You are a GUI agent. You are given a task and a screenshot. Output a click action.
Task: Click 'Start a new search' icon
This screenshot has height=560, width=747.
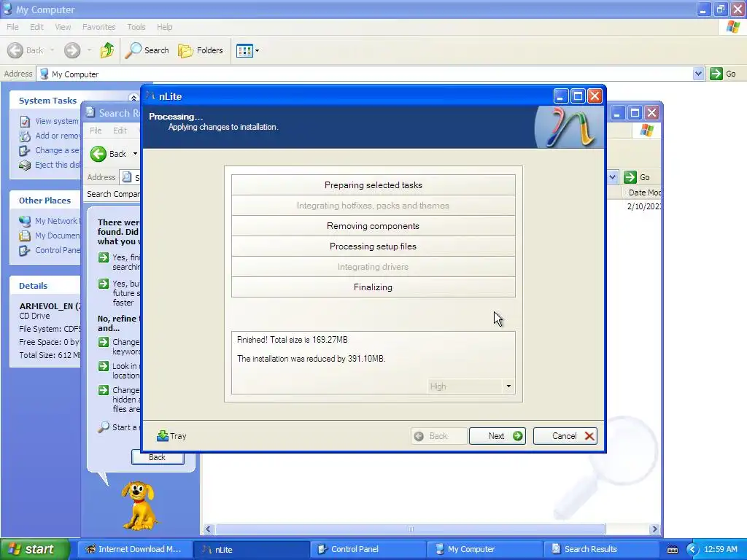pos(104,427)
